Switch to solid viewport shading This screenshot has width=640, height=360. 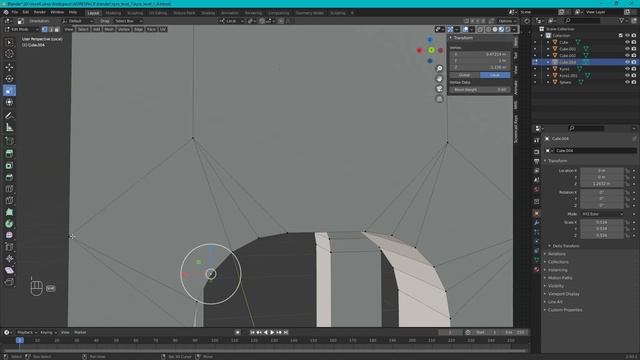pos(495,29)
